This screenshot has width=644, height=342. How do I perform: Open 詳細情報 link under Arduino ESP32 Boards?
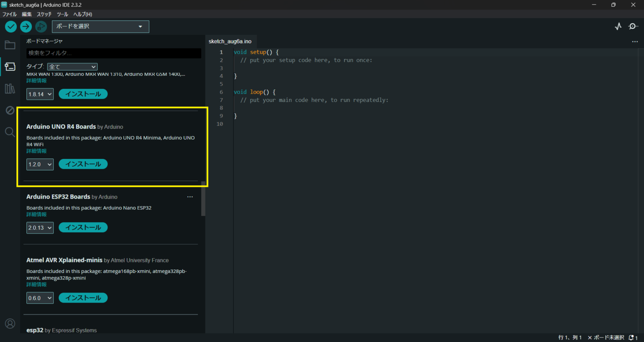pyautogui.click(x=36, y=214)
